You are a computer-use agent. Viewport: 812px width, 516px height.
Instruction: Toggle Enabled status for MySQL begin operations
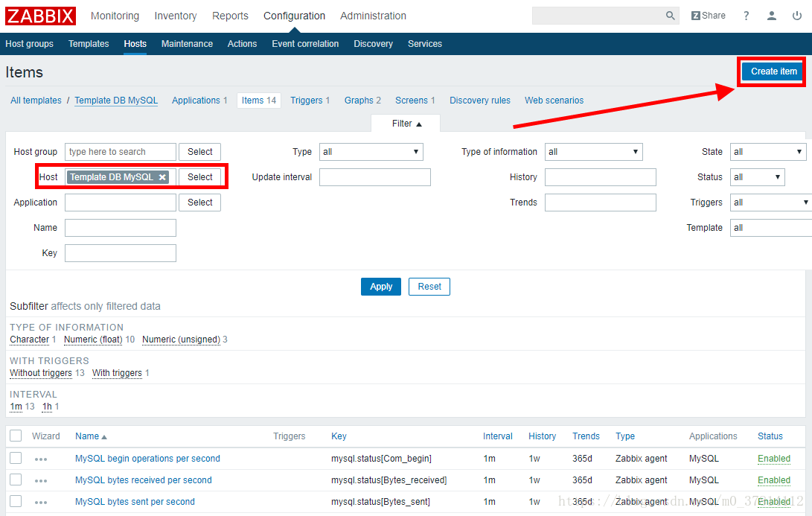[x=774, y=459]
